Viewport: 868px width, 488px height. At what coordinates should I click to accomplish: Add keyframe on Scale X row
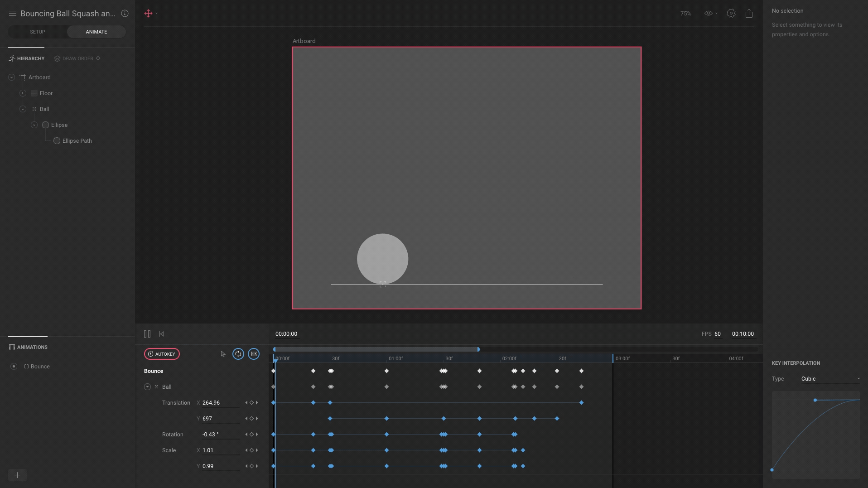click(251, 450)
